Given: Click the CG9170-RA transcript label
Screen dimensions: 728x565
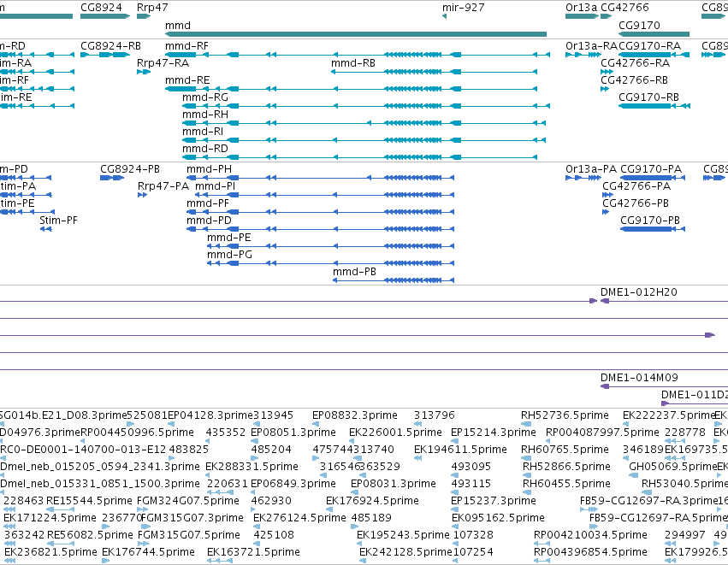Looking at the screenshot, I should pos(650,46).
